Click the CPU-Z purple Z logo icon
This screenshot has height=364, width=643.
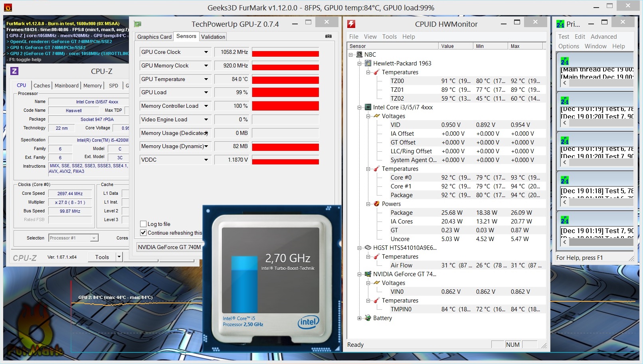coord(14,71)
